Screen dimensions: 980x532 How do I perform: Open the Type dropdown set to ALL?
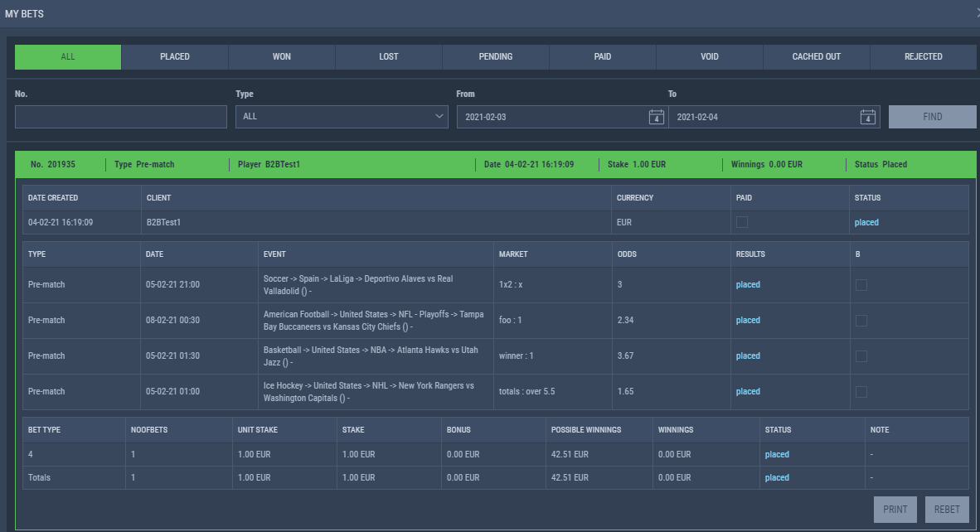[x=342, y=117]
